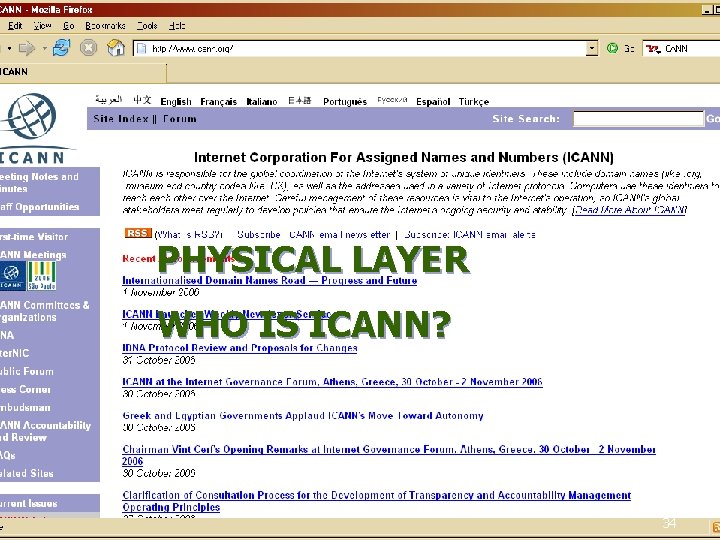720x540 pixels.
Task: Click the ICANN globe logo
Action: [x=30, y=116]
